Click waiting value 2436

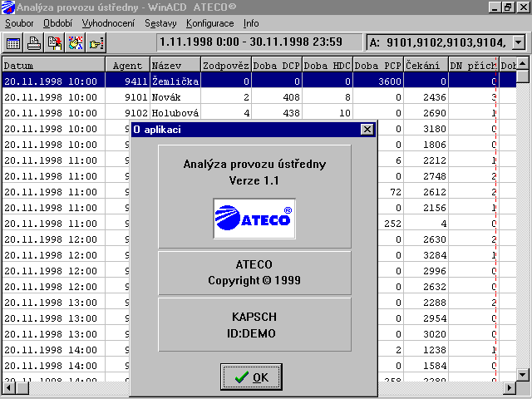pos(435,97)
